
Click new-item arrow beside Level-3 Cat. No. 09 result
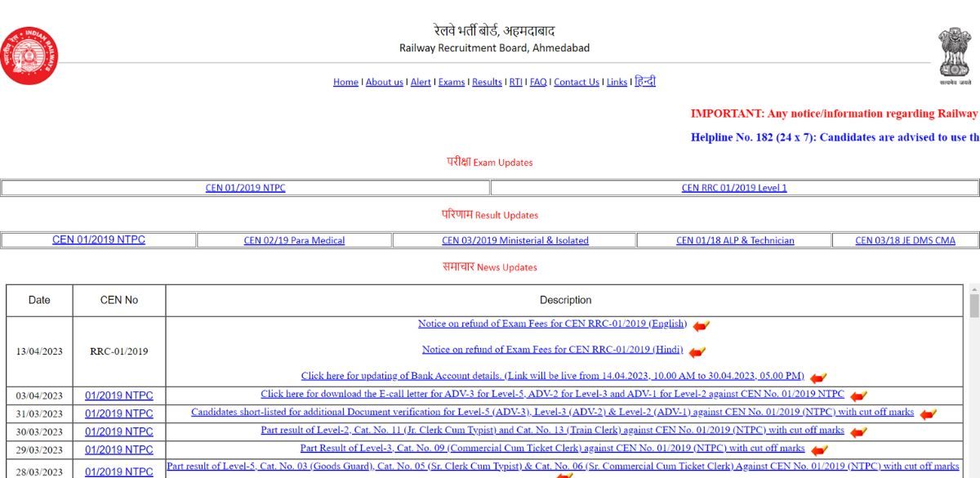[x=819, y=450]
